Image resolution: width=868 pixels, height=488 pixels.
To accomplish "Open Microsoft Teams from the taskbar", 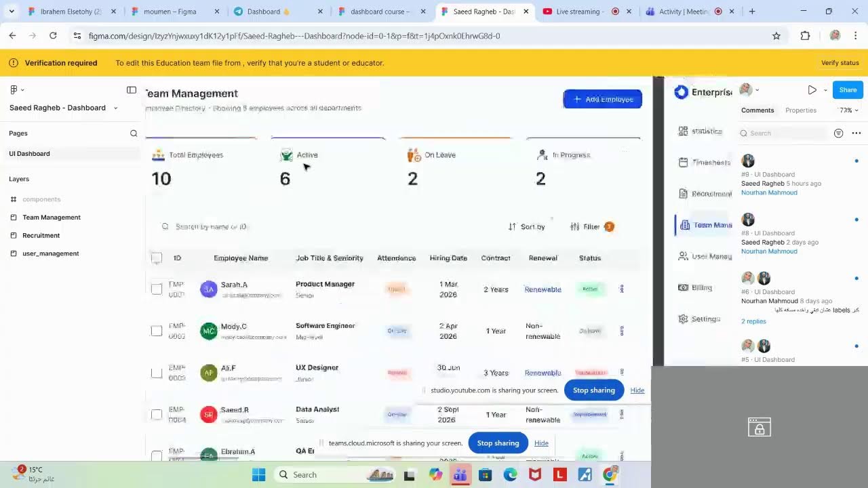I will tap(460, 475).
